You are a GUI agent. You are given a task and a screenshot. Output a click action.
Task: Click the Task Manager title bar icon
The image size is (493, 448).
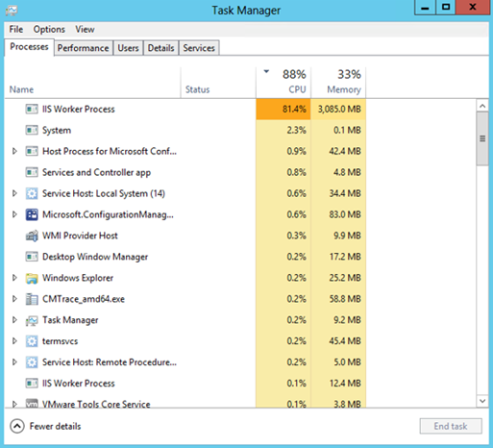(12, 11)
